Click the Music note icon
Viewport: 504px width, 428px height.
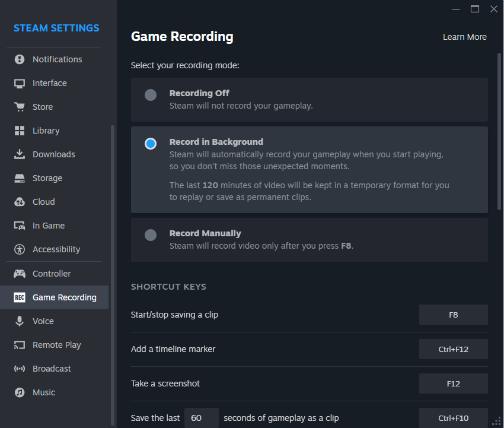(20, 392)
